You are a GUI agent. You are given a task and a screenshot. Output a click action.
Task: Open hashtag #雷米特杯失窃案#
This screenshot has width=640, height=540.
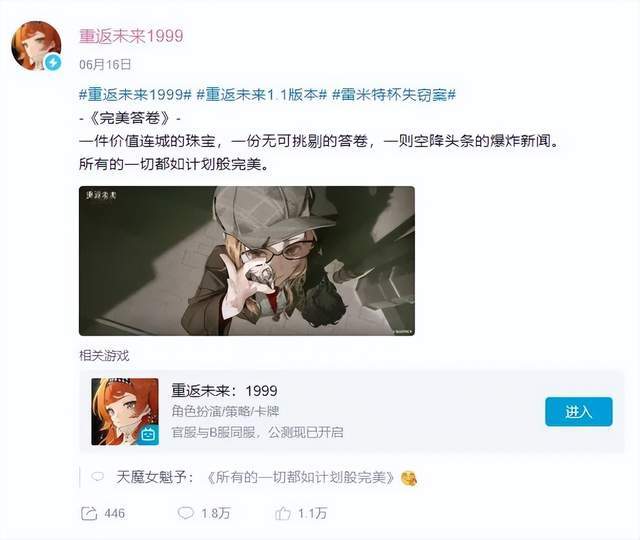[394, 95]
